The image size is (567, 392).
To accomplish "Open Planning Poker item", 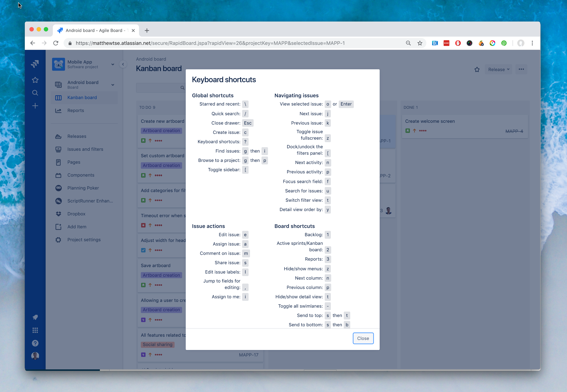I will pos(84,188).
